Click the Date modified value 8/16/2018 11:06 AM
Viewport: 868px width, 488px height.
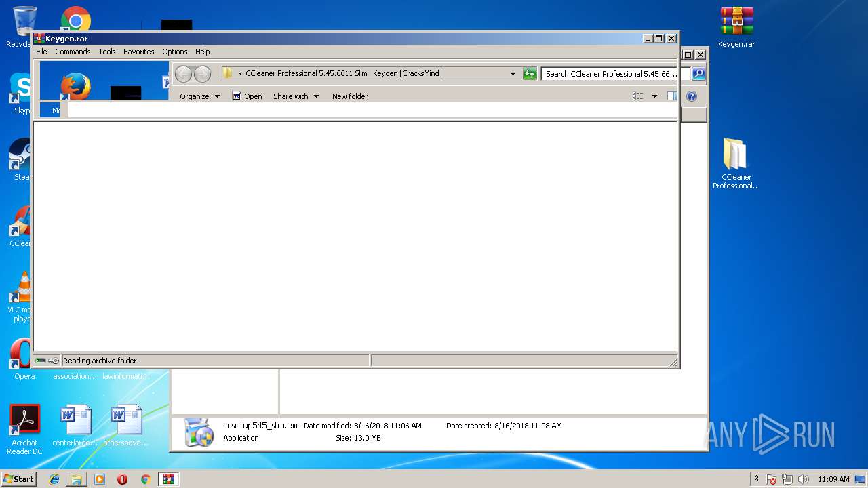click(x=388, y=426)
